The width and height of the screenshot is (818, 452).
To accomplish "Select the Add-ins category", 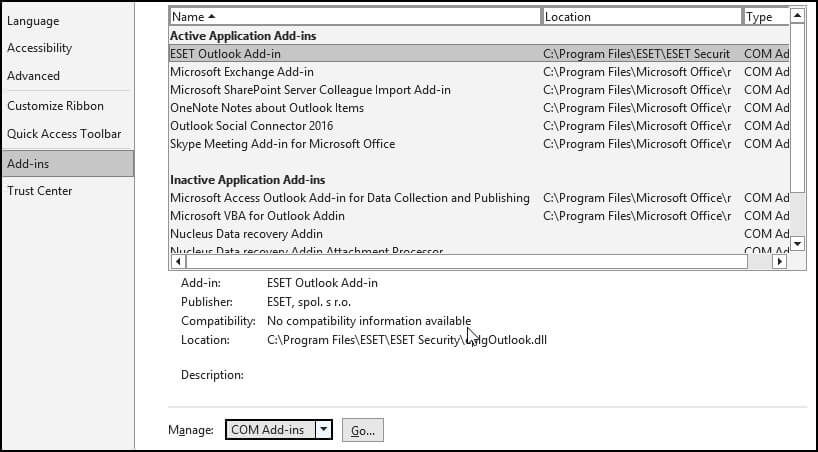I will coord(67,163).
